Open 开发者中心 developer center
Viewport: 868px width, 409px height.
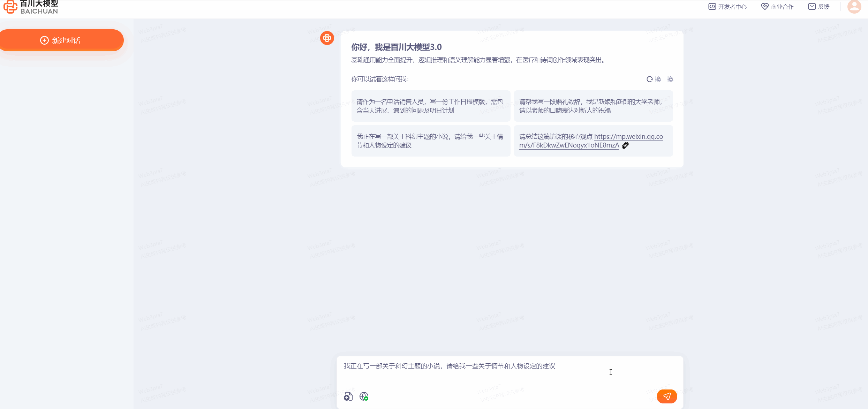tap(727, 7)
